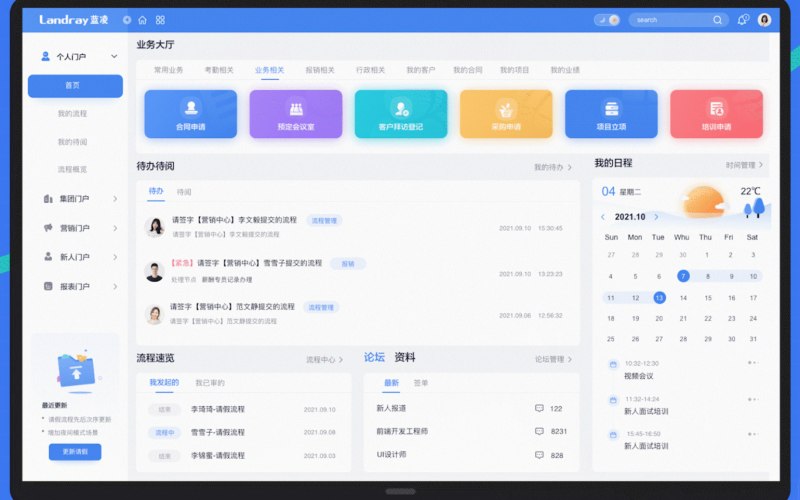The width and height of the screenshot is (800, 500).
Task: Open the 合同申请 card
Action: coord(190,114)
